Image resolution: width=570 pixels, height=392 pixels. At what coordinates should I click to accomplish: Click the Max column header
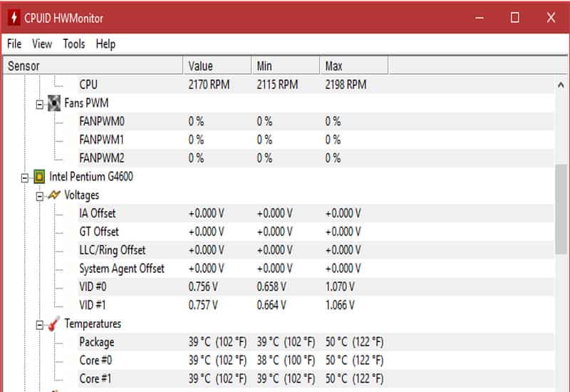coord(353,66)
